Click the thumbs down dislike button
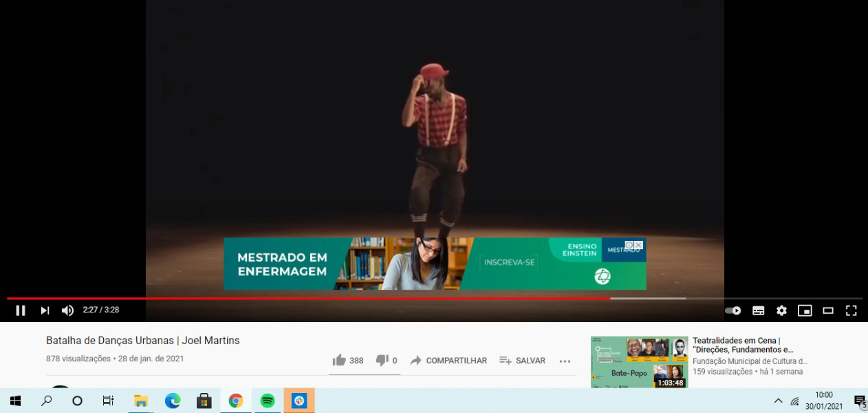The image size is (868, 413). [x=382, y=360]
